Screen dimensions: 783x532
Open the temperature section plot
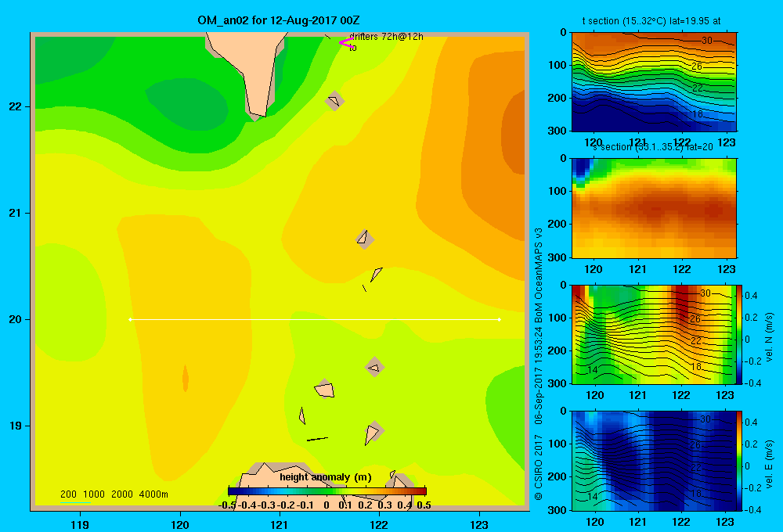(654, 82)
